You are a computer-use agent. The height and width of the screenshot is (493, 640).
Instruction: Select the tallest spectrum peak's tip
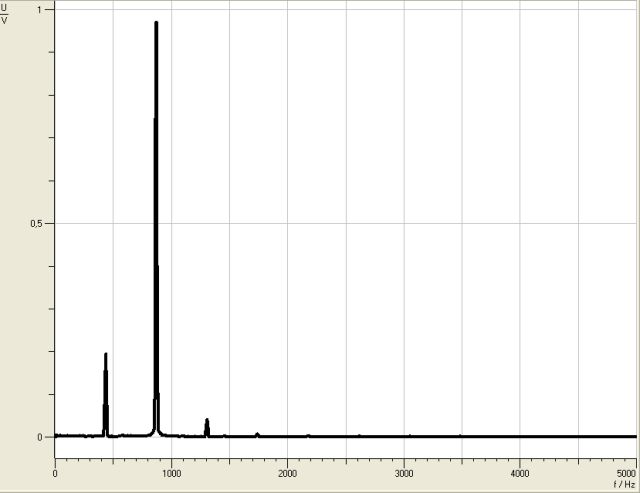(x=156, y=23)
